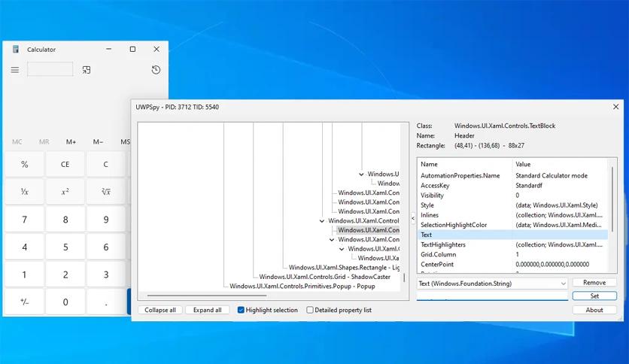Maximize the Calculator window
This screenshot has height=364, width=629.
tap(132, 49)
